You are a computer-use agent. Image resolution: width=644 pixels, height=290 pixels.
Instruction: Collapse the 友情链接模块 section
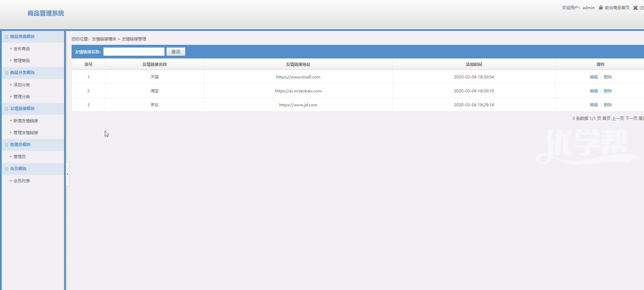pyautogui.click(x=7, y=109)
